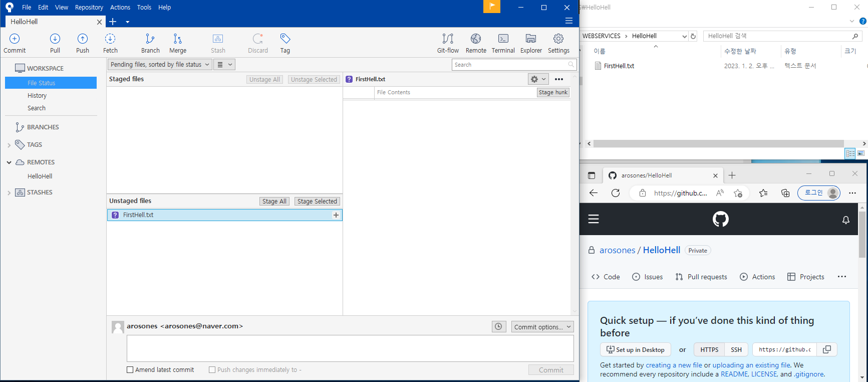Add a new repository tab
Screen dimensions: 868x382
pos(113,22)
